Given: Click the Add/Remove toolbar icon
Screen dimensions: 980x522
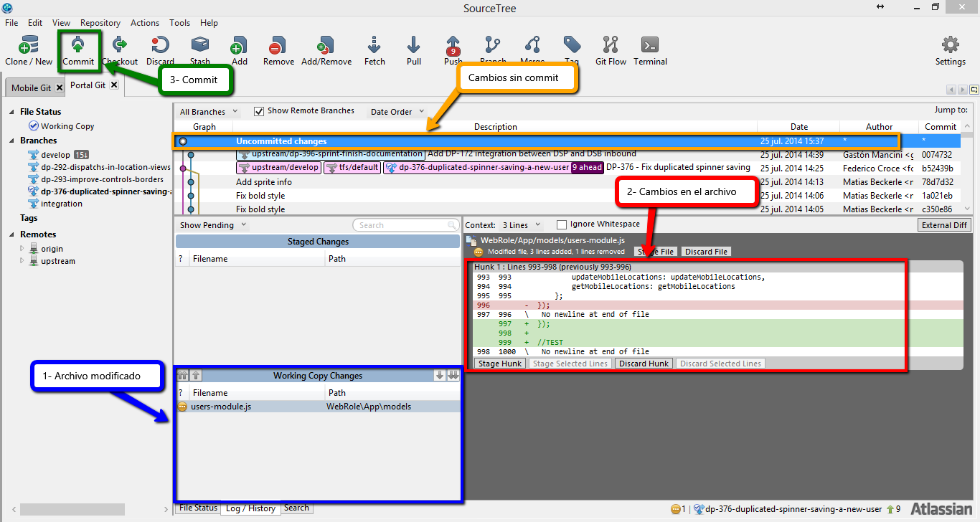Looking at the screenshot, I should coord(326,50).
